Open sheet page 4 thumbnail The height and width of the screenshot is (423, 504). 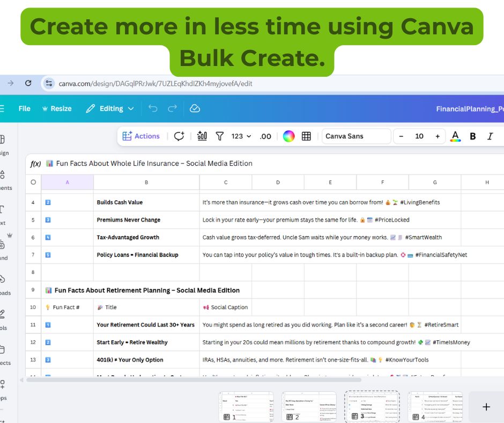coord(435,406)
